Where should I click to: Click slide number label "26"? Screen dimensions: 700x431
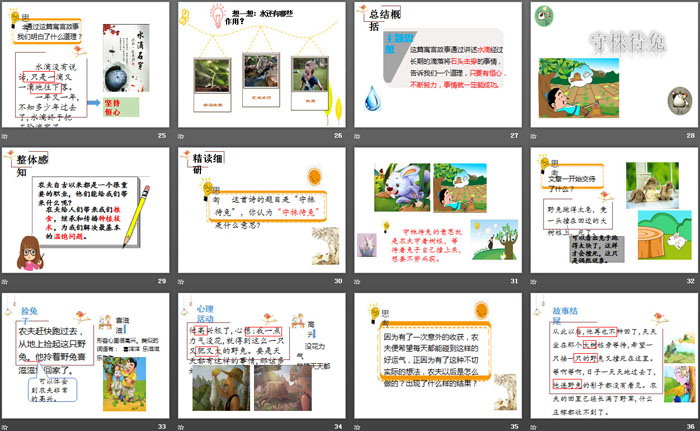[x=338, y=135]
